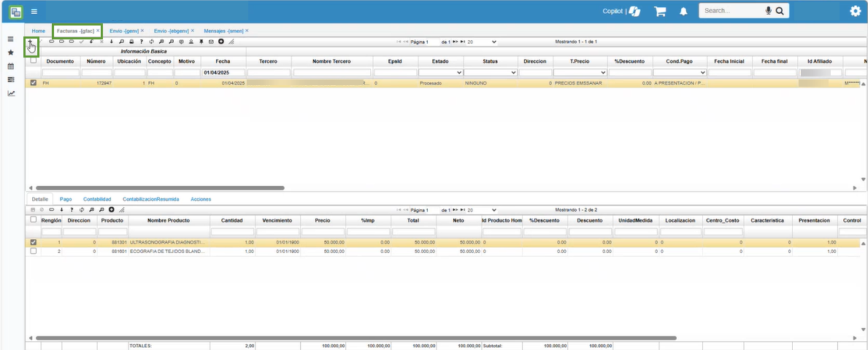The image size is (868, 350).
Task: Open settings gear in top-right corner
Action: [855, 11]
